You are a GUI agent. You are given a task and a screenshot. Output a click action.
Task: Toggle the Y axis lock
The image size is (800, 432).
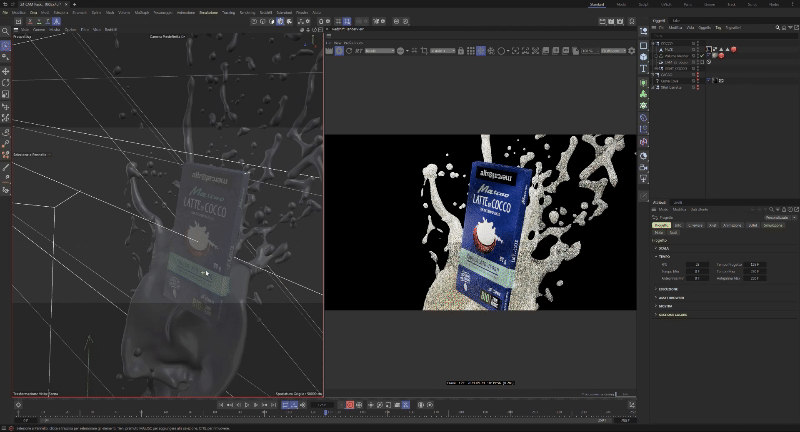39,21
